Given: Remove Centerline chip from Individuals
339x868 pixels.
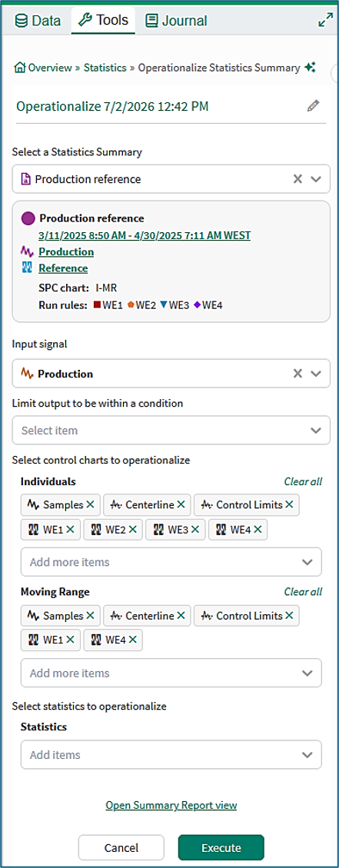Looking at the screenshot, I should coord(181,505).
